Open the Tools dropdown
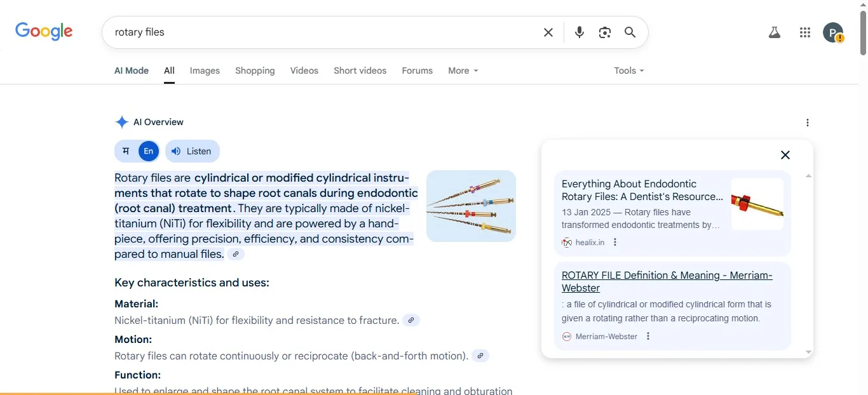Screen dimensions: 868x395 tap(629, 70)
